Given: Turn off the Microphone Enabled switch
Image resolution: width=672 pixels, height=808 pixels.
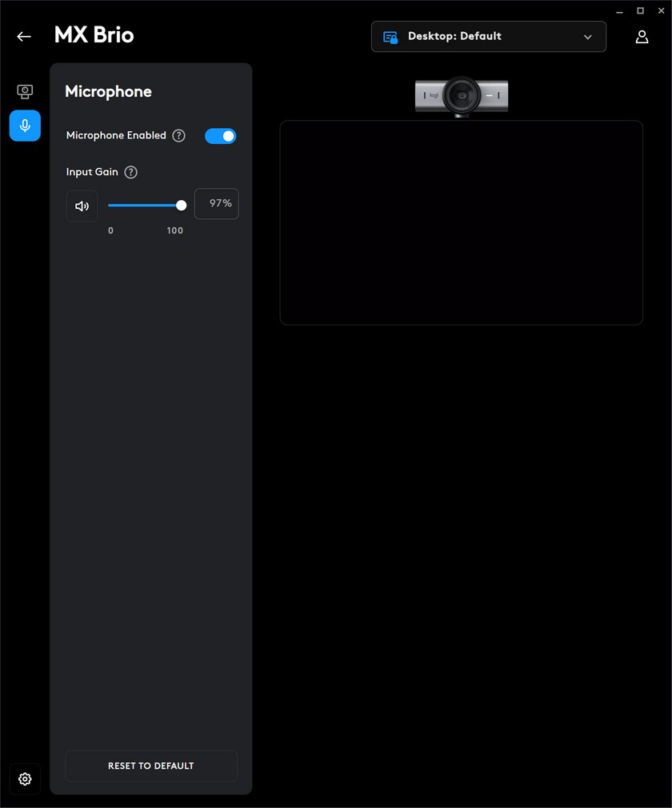Looking at the screenshot, I should pyautogui.click(x=221, y=136).
